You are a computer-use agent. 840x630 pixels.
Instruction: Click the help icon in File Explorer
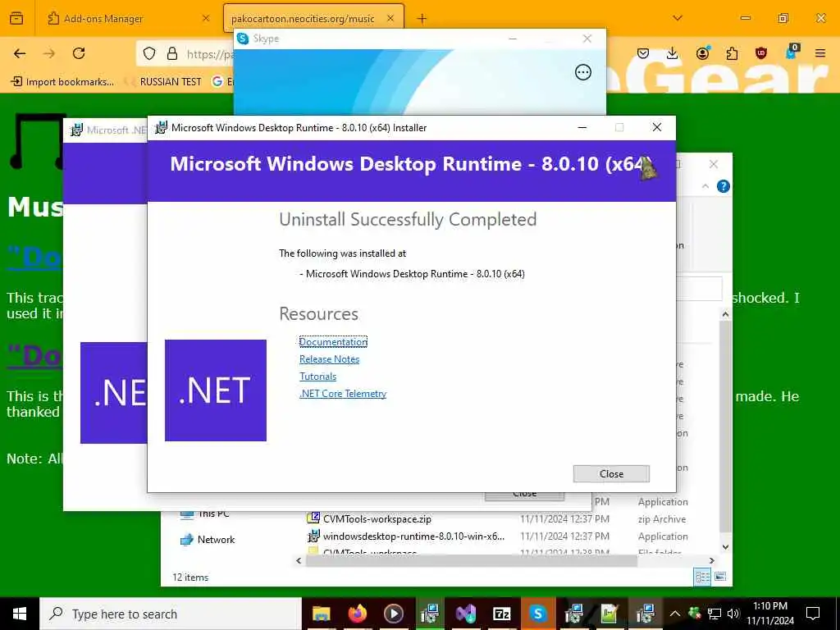pos(724,186)
